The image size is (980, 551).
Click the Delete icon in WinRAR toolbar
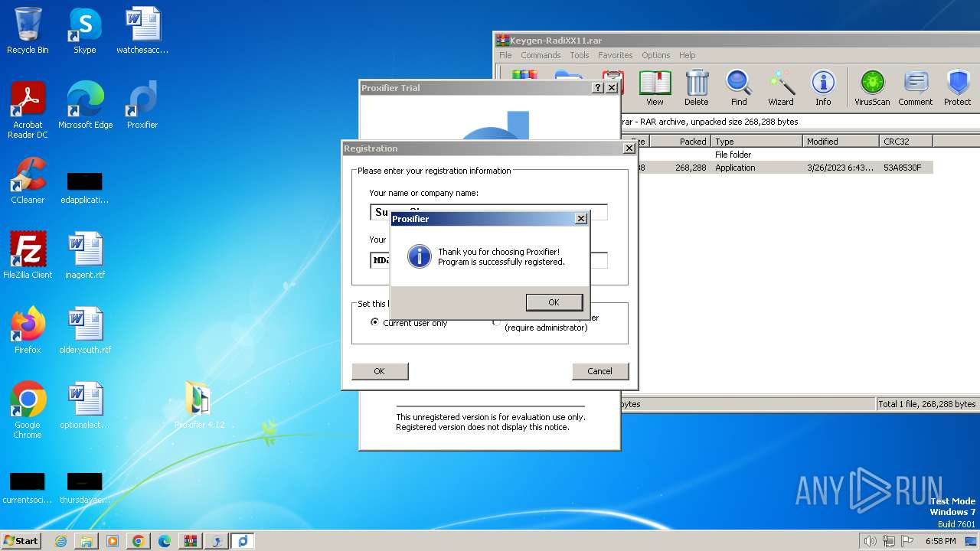coord(696,88)
